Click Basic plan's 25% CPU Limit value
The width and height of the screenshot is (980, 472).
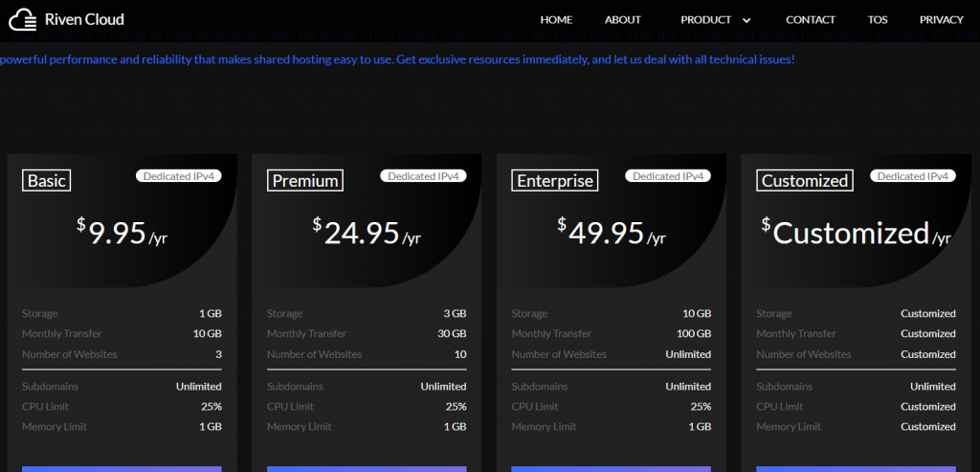tap(212, 406)
